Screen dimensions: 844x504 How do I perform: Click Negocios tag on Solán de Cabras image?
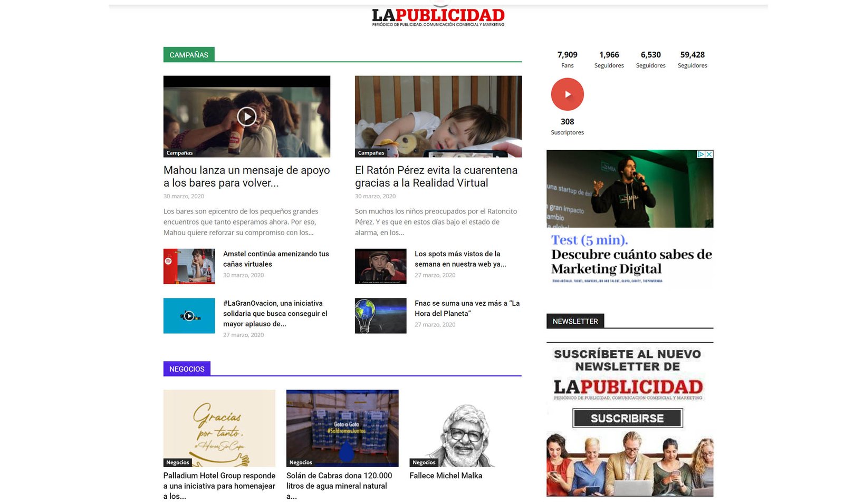point(301,462)
